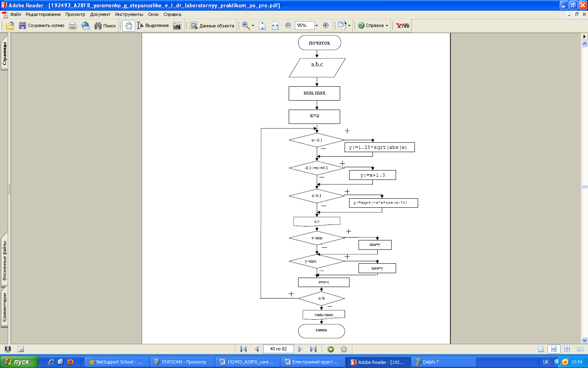588x368 pixels.
Task: Open Поиск search with the binoculars
Action: point(105,25)
